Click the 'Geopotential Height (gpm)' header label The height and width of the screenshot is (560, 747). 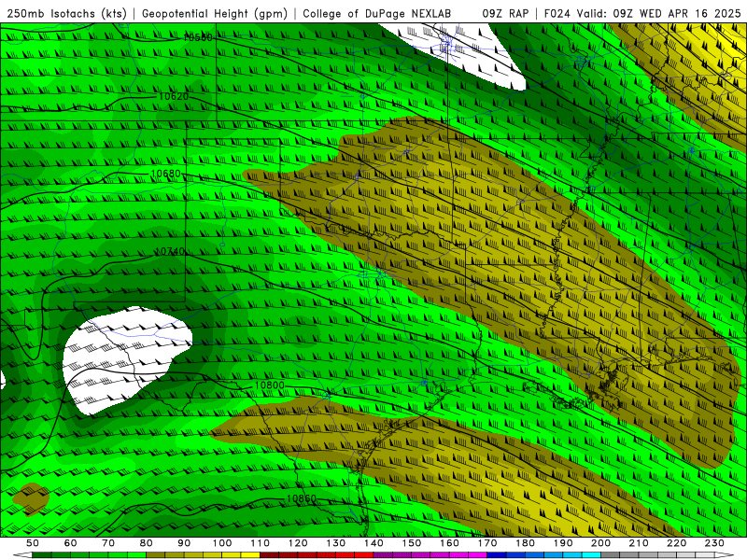pos(215,14)
